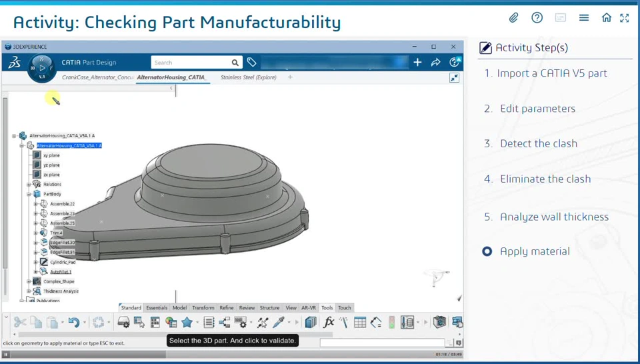Switch to the CrankCase_Alternator tab
The width and height of the screenshot is (640, 364).
[98, 77]
